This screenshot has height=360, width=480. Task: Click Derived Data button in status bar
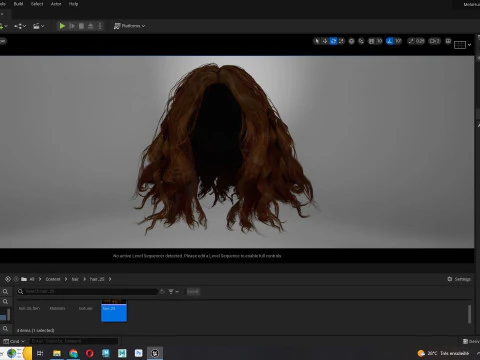tap(471, 341)
